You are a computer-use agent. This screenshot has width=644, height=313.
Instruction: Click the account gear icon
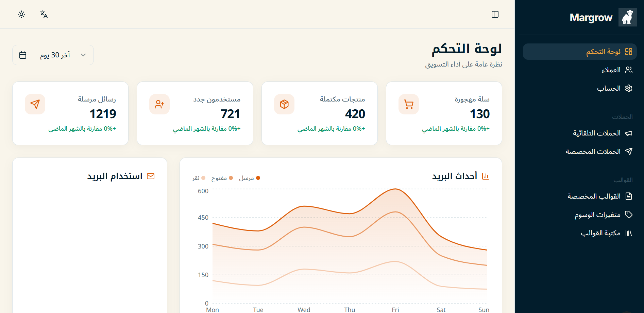629,88
